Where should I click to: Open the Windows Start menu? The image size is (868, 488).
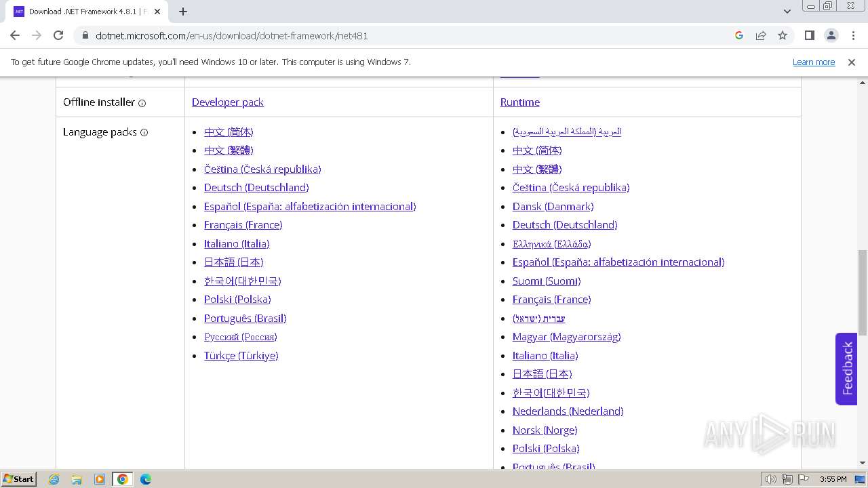point(18,479)
